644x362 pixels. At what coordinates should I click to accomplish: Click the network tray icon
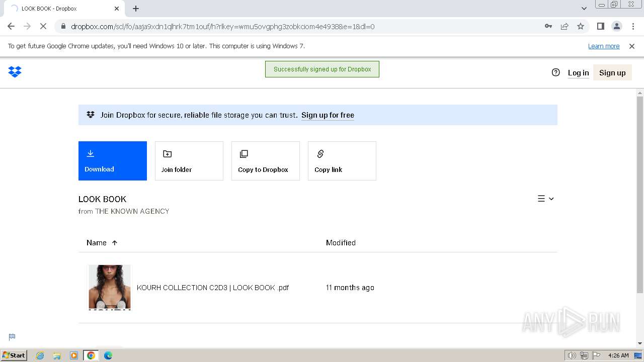(x=584, y=355)
